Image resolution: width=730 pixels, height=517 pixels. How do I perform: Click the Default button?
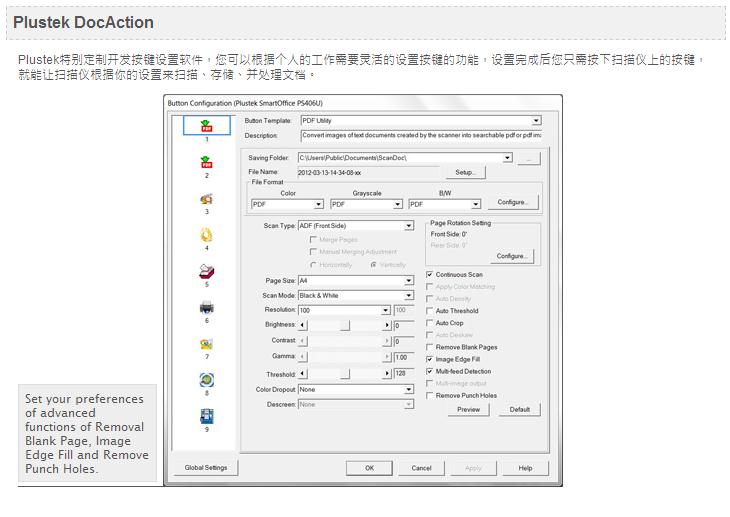point(520,409)
